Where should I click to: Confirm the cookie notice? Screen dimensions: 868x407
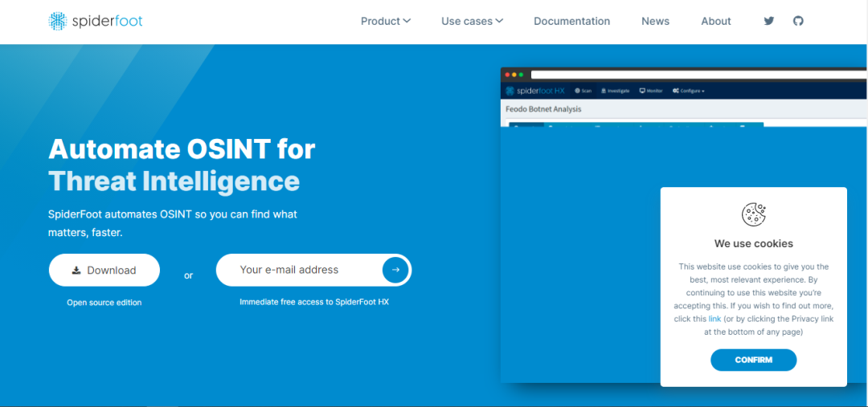click(753, 360)
